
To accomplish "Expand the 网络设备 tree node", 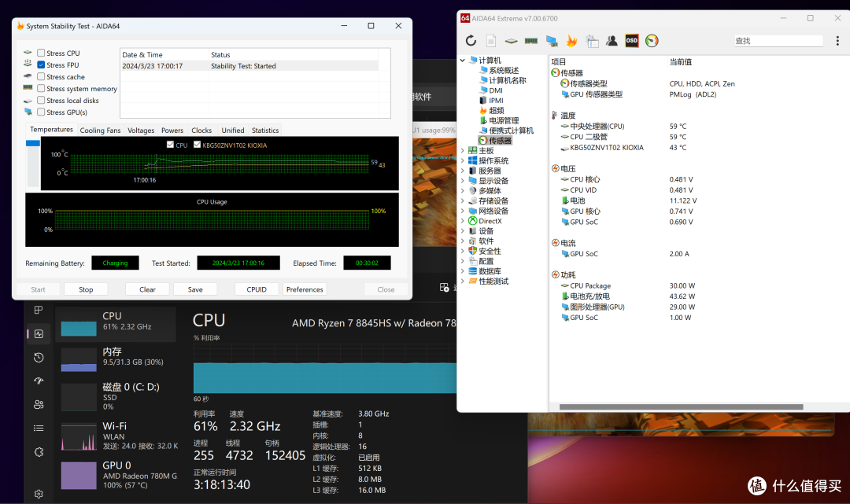I will pos(463,212).
